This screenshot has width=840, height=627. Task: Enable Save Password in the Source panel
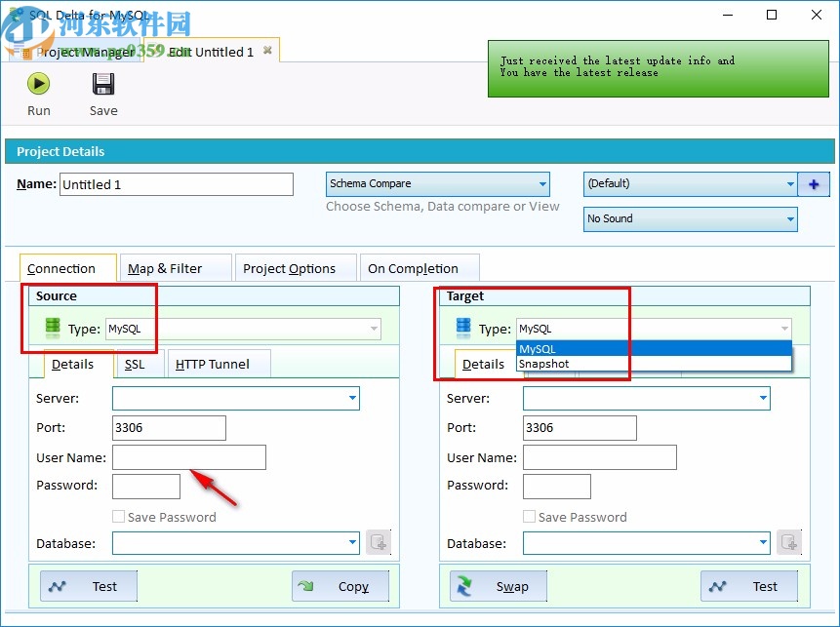point(118,517)
